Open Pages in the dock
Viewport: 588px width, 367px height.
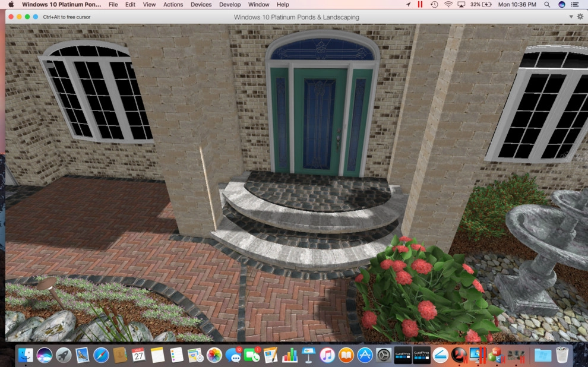coord(271,355)
